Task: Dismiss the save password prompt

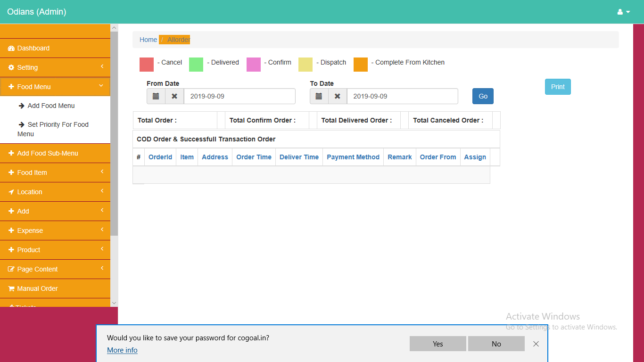Action: pyautogui.click(x=536, y=344)
